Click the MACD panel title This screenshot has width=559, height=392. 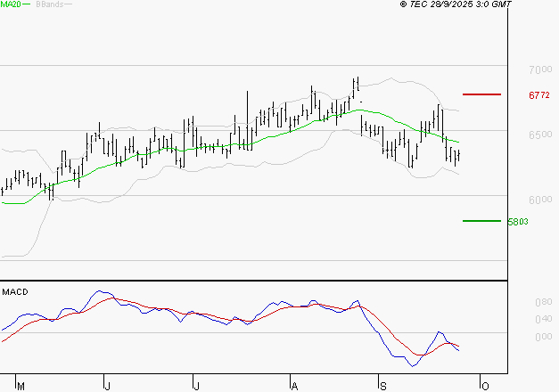(x=14, y=291)
